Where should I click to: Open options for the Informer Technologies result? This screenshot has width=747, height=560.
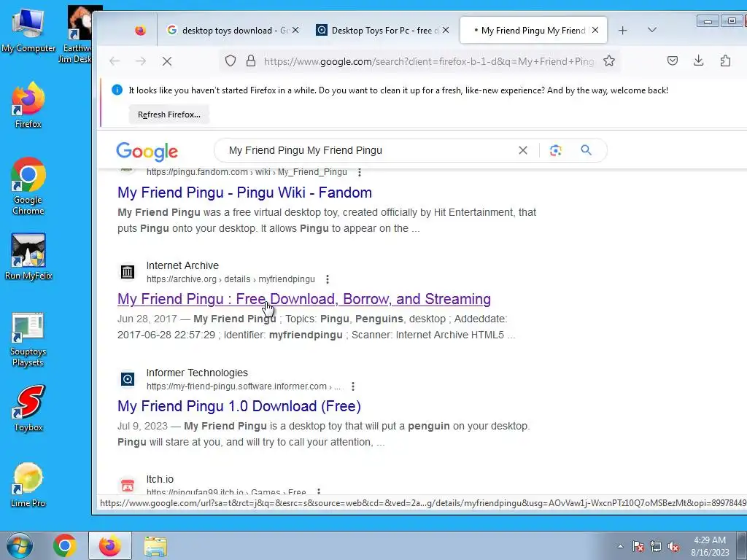(x=353, y=386)
